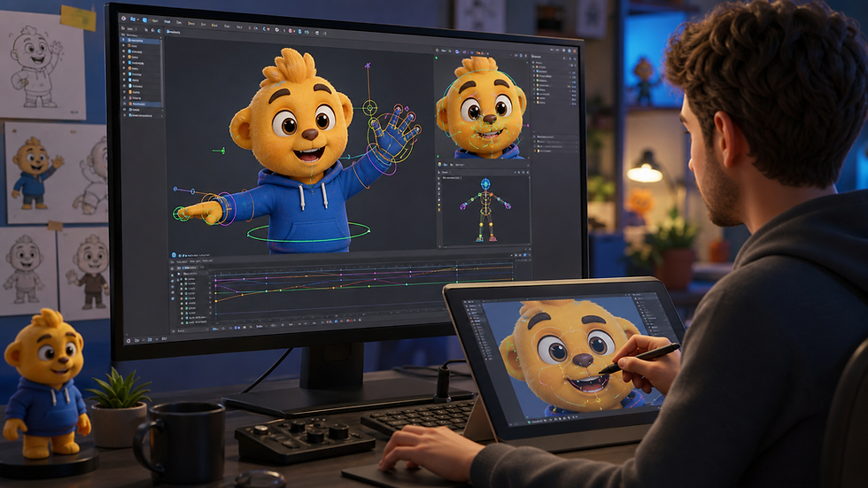Open the document tab above the main viewport

[174, 32]
